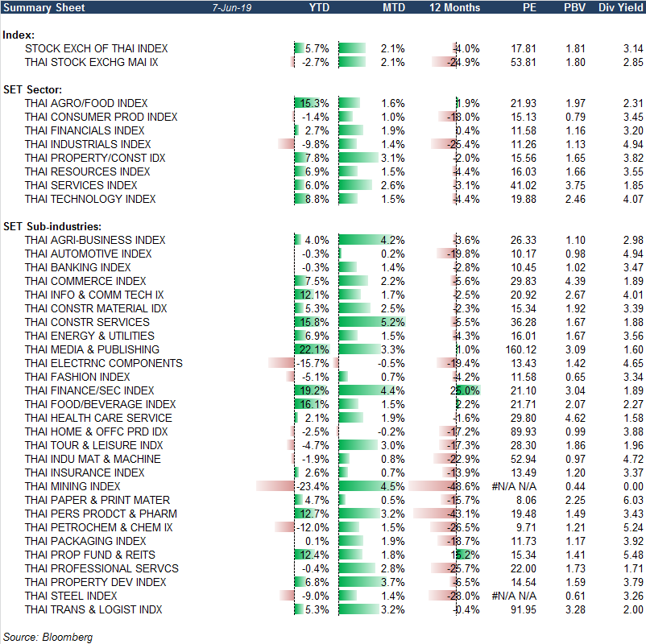Select THAI ELECTRNC COMPONENTS label

click(x=104, y=363)
